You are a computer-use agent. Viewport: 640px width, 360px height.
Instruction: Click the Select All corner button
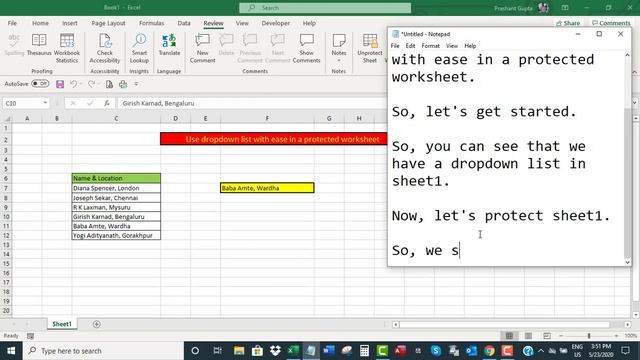(x=7, y=118)
